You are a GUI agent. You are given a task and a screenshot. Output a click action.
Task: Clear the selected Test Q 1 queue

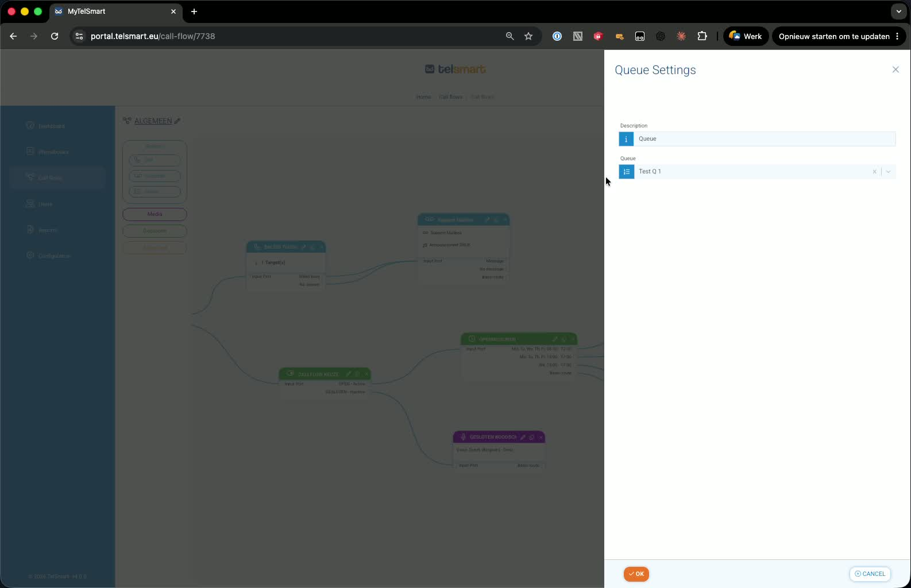tap(875, 172)
